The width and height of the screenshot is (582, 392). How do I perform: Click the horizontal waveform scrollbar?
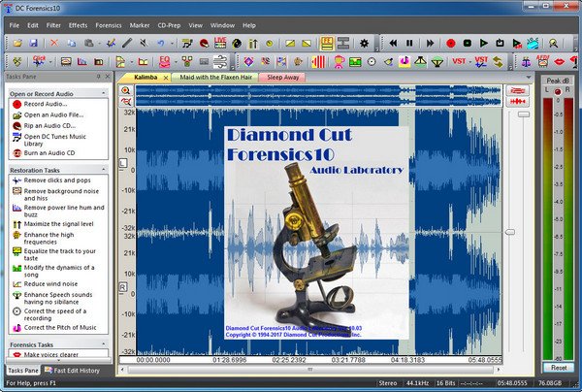point(310,370)
